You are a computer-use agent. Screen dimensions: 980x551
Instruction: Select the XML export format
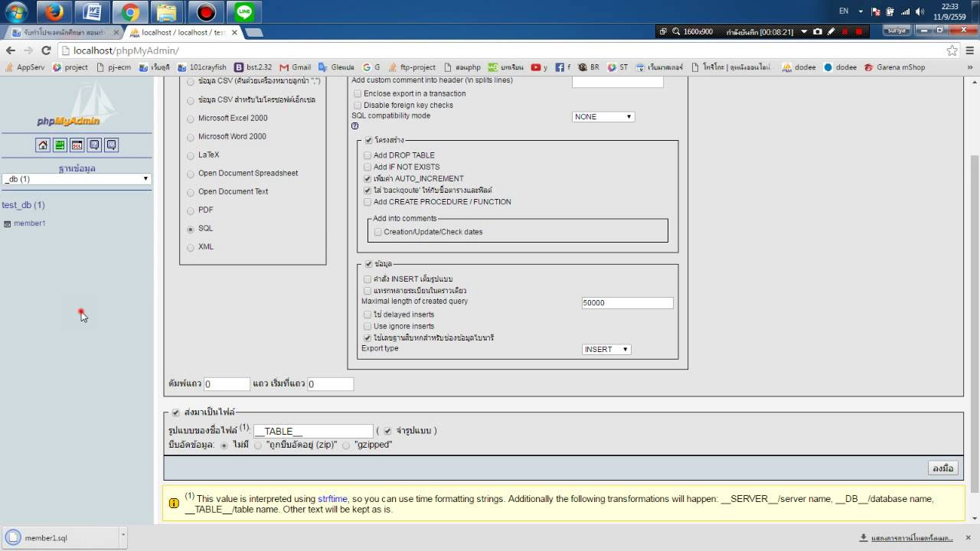pos(191,247)
